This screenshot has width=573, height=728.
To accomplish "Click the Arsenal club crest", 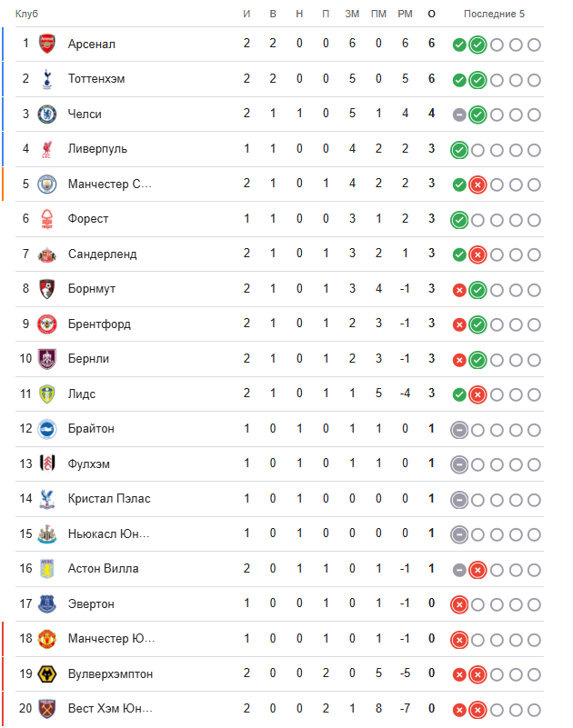I will point(46,44).
